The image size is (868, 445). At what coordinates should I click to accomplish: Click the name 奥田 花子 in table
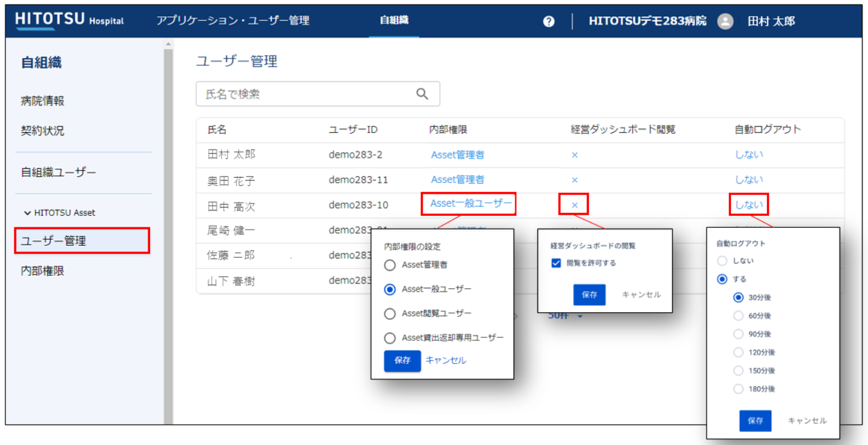coord(231,181)
